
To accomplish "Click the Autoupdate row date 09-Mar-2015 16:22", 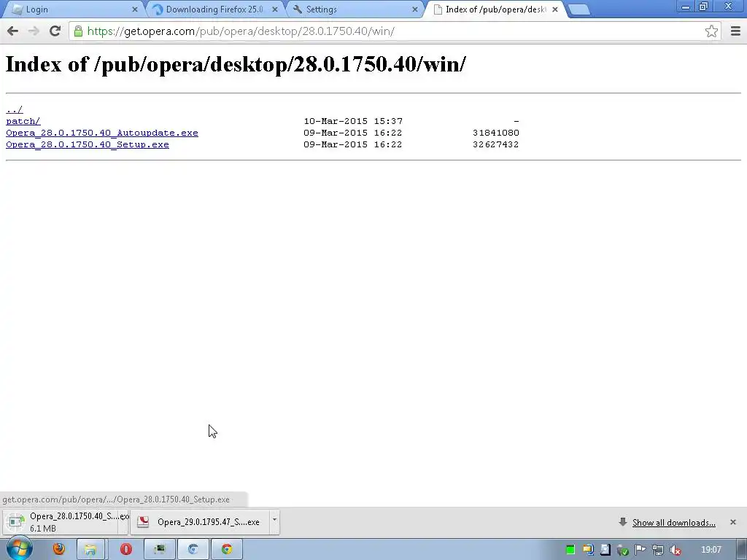I will (x=352, y=133).
